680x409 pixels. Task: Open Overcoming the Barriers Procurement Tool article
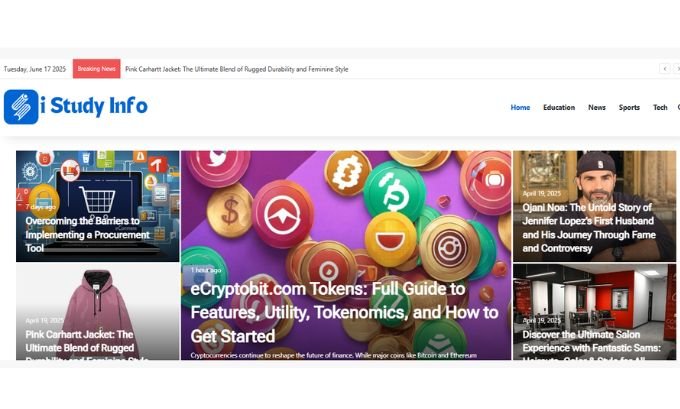pyautogui.click(x=87, y=234)
